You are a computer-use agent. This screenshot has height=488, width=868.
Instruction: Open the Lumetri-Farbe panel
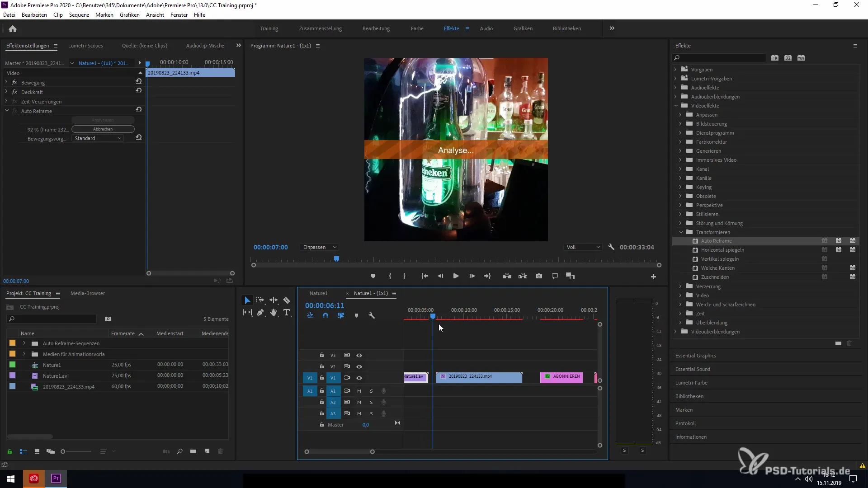click(691, 383)
